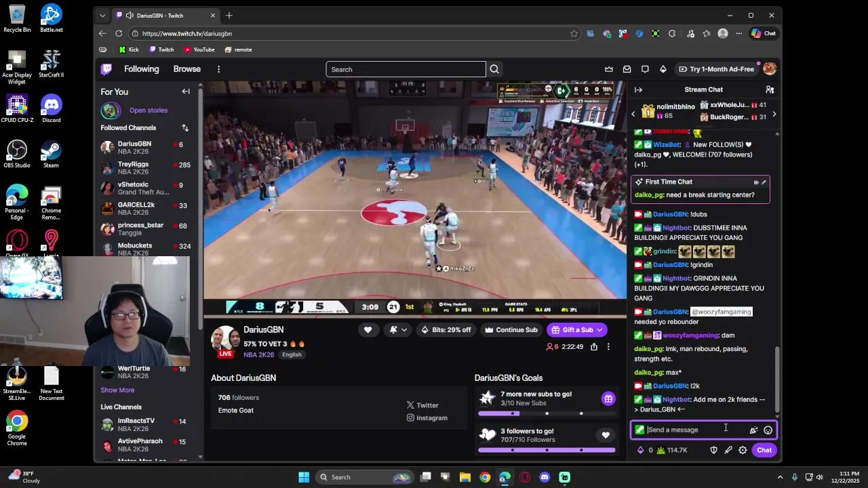868x488 pixels.
Task: Click Chrome icon in taskbar
Action: tap(485, 477)
